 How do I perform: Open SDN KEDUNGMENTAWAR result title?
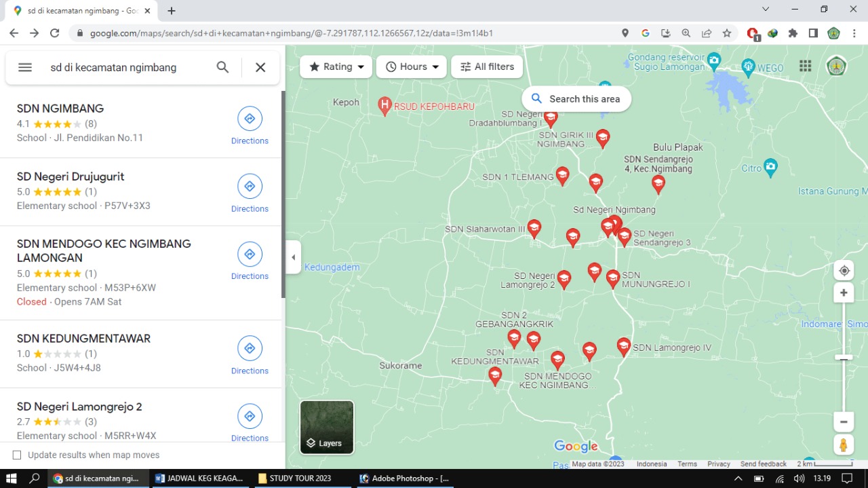83,339
